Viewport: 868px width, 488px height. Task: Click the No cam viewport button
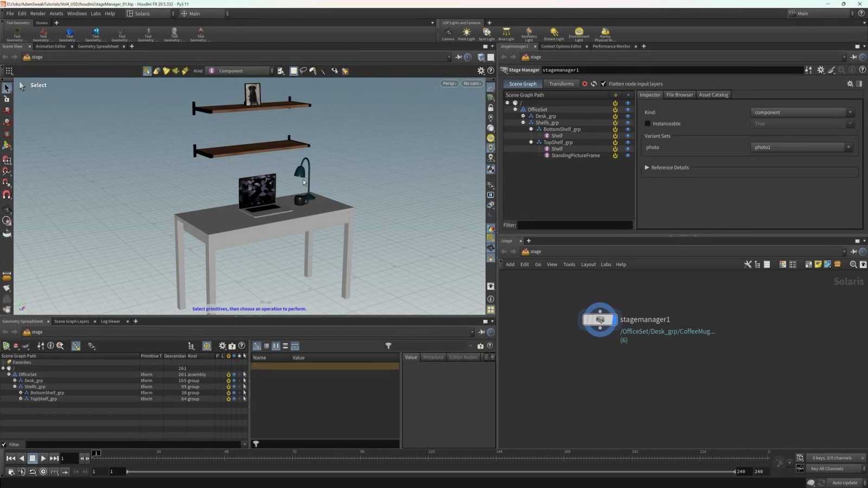tap(471, 84)
